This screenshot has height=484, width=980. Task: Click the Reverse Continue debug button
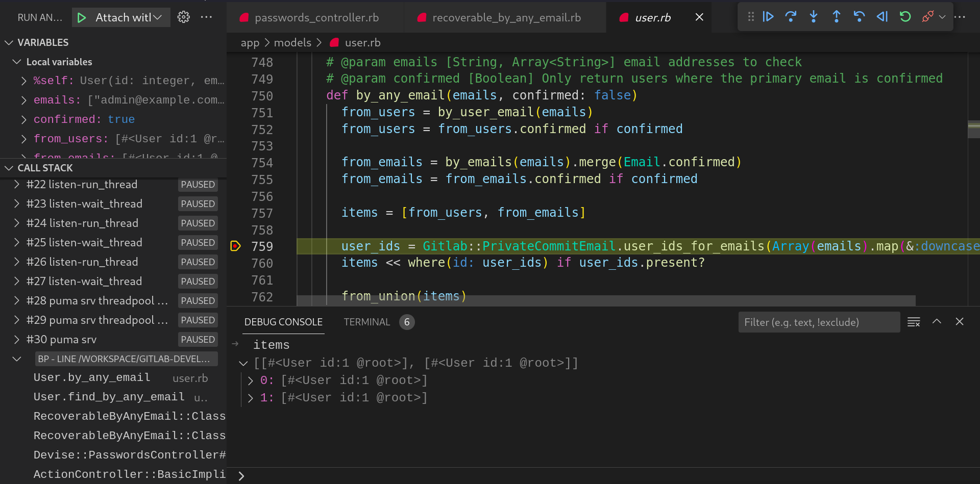[882, 17]
